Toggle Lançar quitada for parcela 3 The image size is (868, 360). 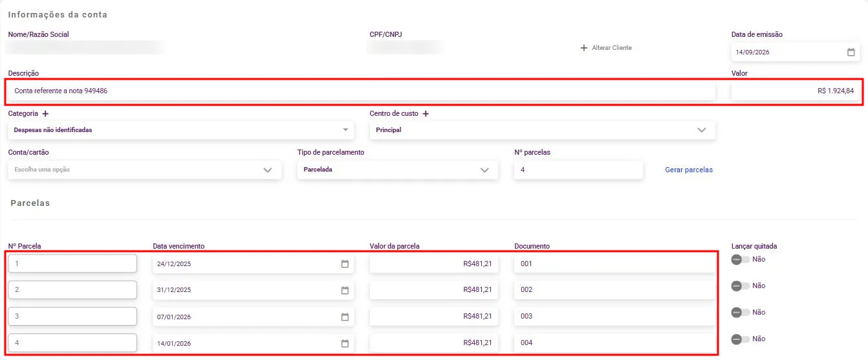[740, 312]
